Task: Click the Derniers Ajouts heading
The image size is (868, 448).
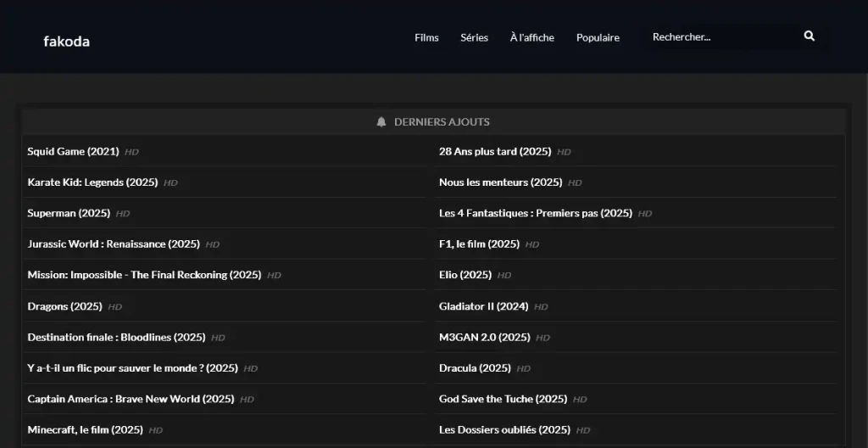Action: click(x=442, y=122)
